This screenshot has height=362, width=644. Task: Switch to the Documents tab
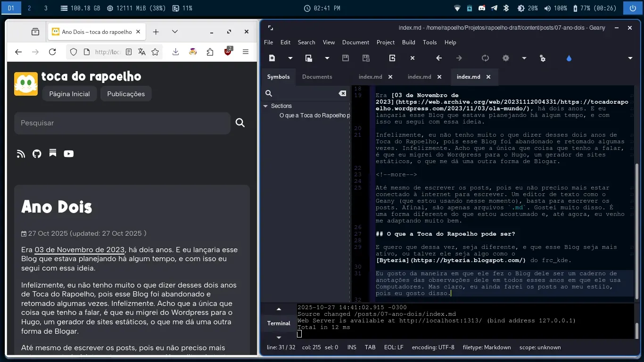(x=317, y=77)
